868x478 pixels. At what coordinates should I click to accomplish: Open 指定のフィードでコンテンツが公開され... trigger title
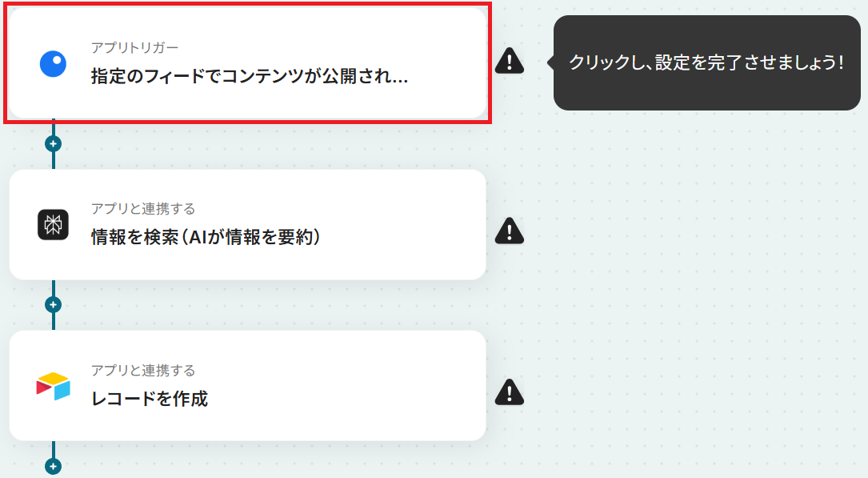point(249,76)
